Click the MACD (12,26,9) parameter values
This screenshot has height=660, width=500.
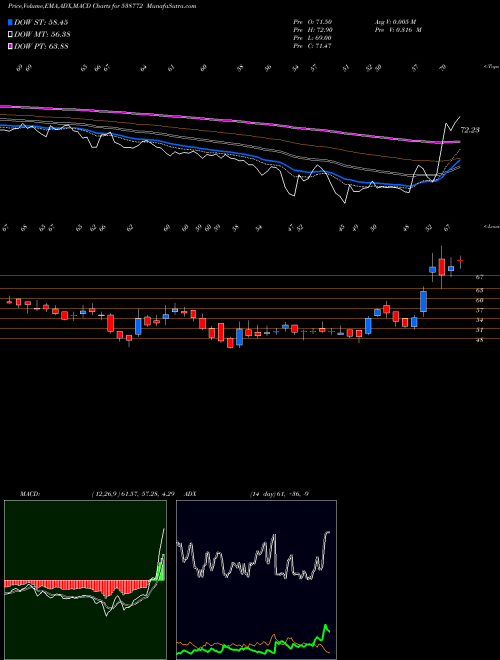[x=133, y=493]
